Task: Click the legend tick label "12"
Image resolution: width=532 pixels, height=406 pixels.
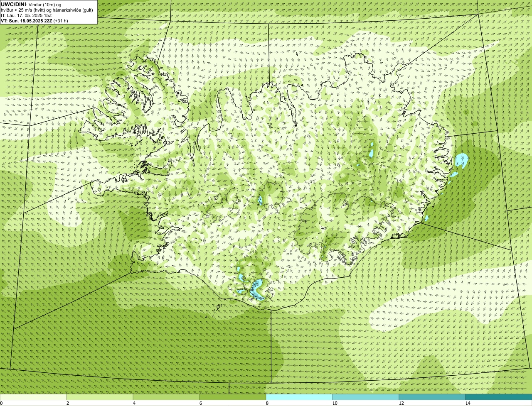Action: tap(401, 403)
